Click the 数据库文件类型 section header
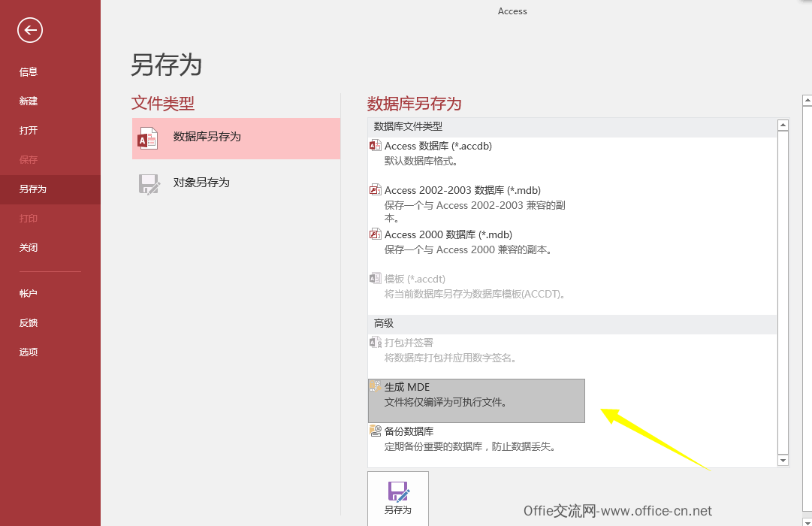This screenshot has height=526, width=812. coord(572,126)
